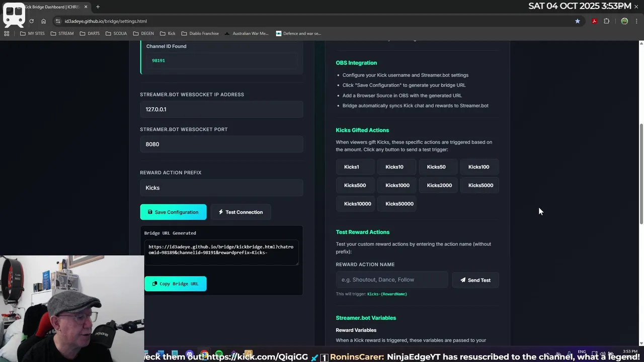Trigger the Kicks100 test action
The image size is (644, 362).
coord(479,167)
